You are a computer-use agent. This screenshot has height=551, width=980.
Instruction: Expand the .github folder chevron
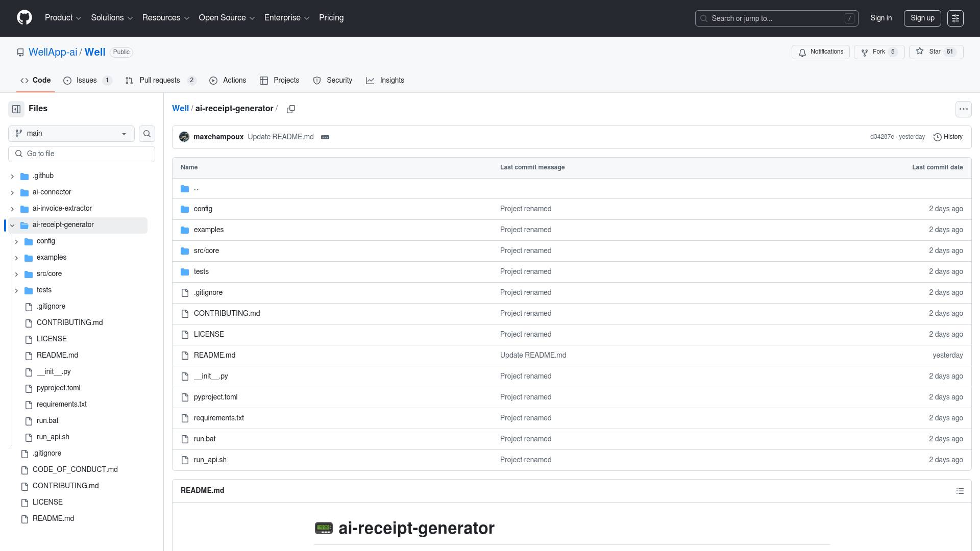point(12,176)
